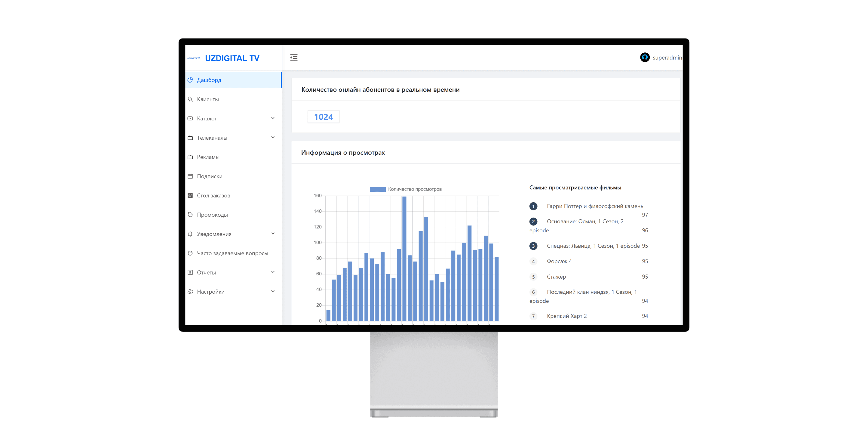
Task: Select the Форсаж 4 row
Action: coord(588,261)
